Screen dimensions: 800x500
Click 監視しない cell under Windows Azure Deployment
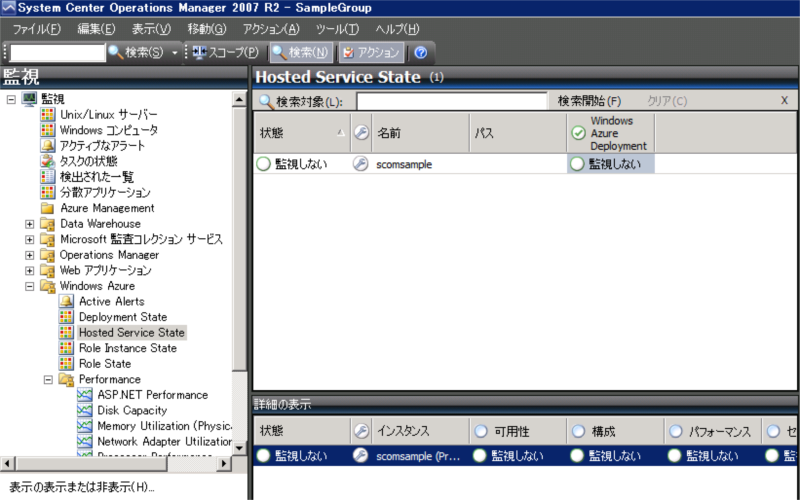click(611, 164)
